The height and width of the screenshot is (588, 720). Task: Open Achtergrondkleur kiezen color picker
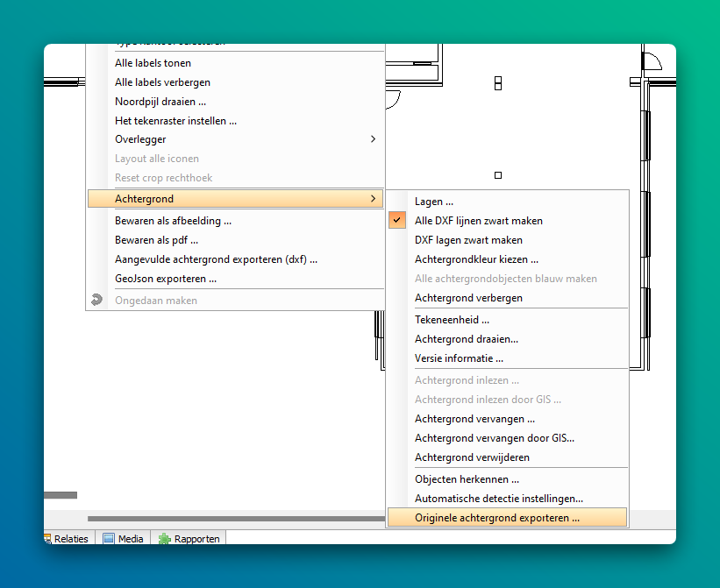[476, 259]
